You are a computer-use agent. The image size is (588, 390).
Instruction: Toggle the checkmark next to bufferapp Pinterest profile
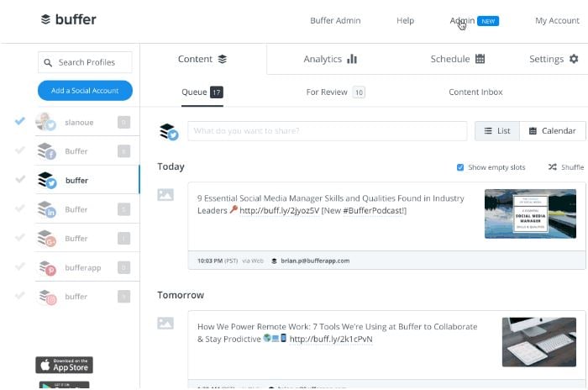pos(20,266)
